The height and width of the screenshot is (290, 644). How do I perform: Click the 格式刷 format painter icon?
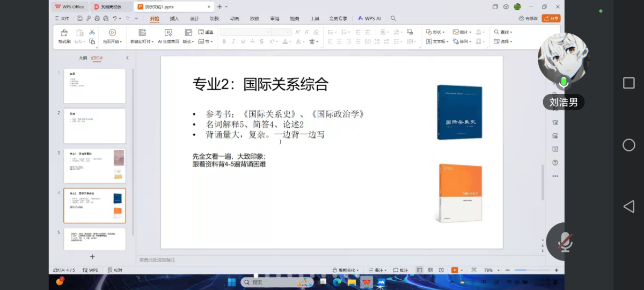tap(64, 33)
